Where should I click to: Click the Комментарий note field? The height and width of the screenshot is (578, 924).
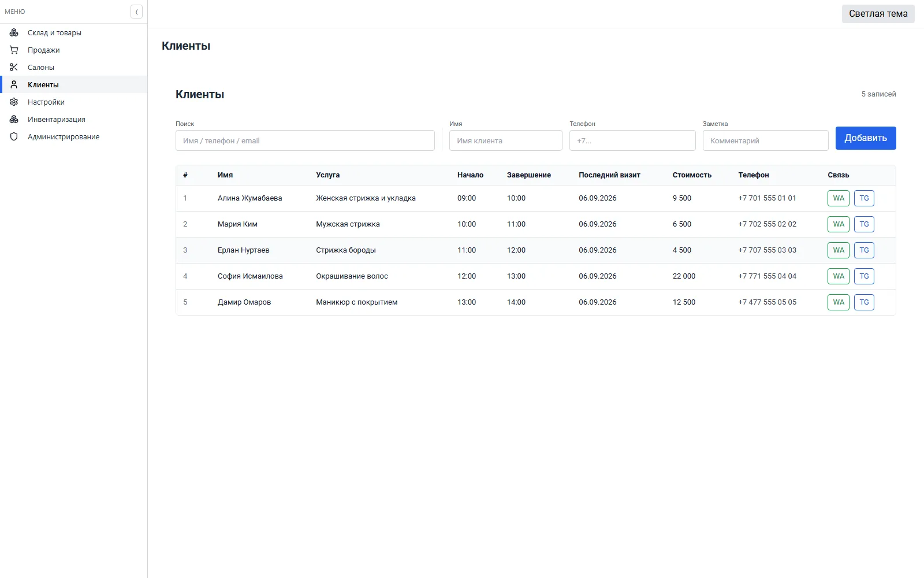[766, 140]
